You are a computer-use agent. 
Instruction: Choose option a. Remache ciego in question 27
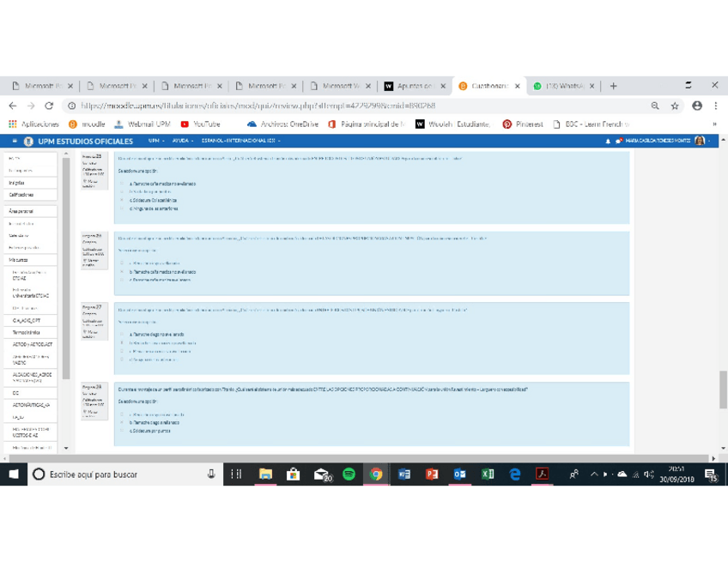(x=122, y=335)
